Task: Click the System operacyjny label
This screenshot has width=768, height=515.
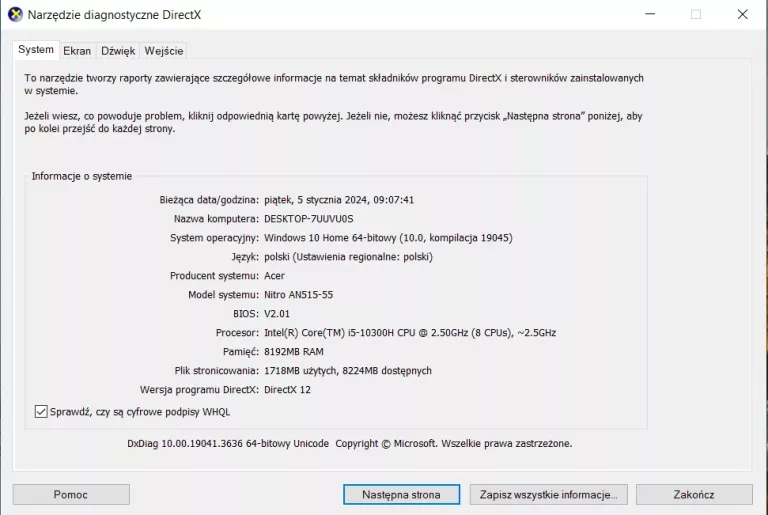Action: click(x=214, y=238)
